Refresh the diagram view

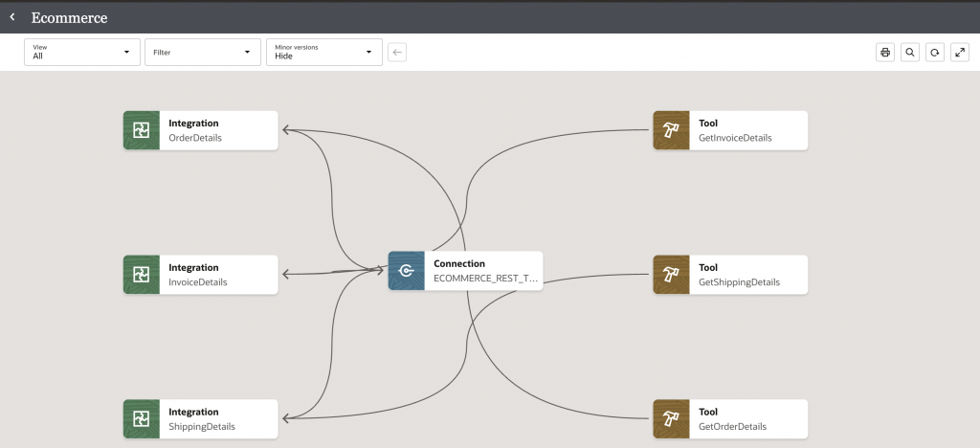934,53
